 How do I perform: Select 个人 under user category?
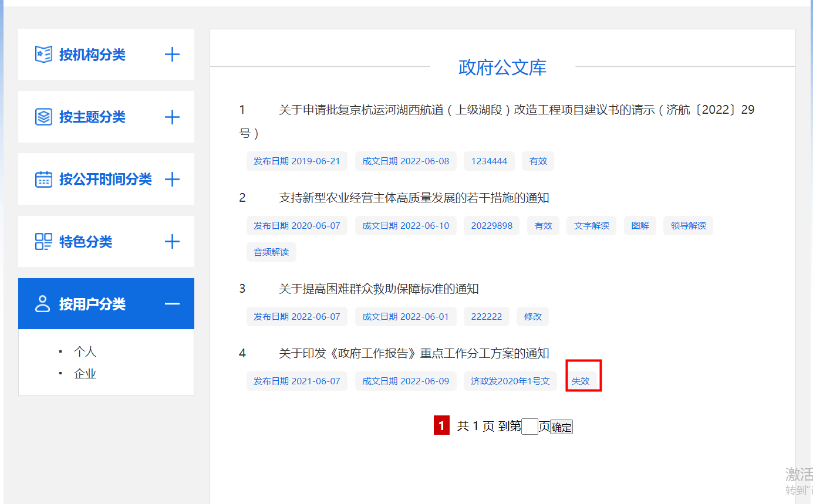tap(85, 351)
